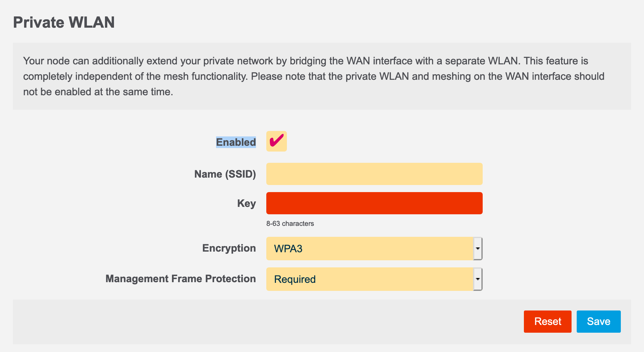The height and width of the screenshot is (352, 644).
Task: Click the Management Frame Protection dropdown arrow
Action: 478,279
